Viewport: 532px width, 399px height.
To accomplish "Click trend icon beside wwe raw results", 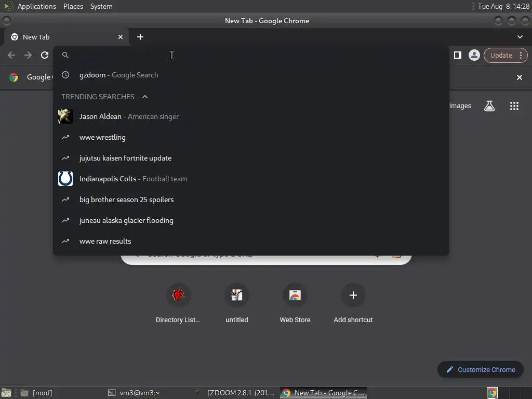I will coord(65,241).
